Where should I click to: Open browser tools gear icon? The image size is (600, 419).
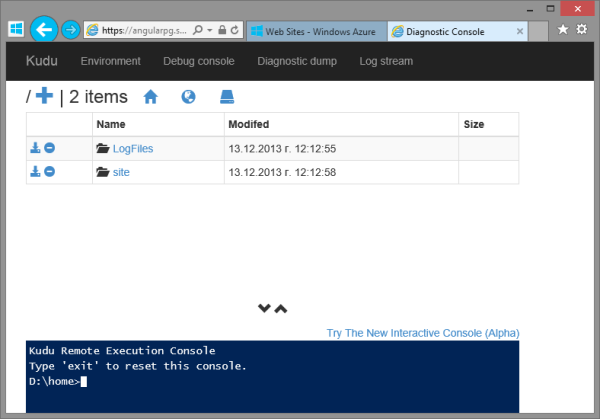[x=582, y=29]
